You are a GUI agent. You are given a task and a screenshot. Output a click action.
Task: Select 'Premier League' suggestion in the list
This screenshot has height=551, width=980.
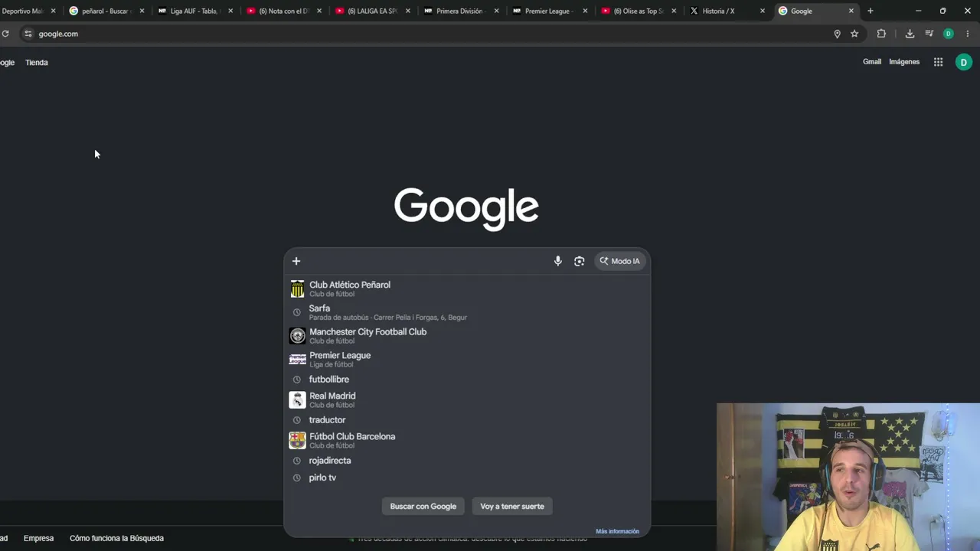(x=467, y=359)
